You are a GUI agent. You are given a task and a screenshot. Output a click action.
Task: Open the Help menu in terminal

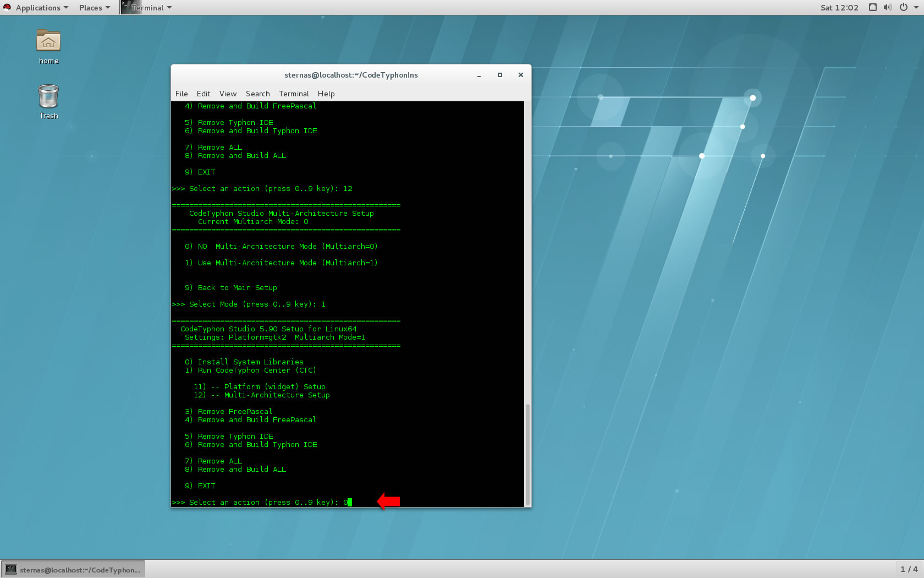326,94
